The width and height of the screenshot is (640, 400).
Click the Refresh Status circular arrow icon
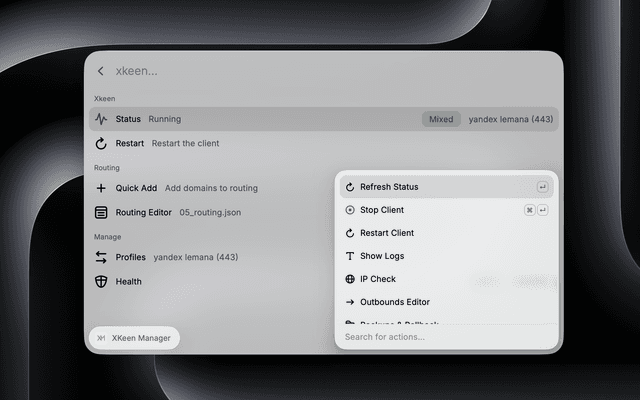pyautogui.click(x=350, y=187)
